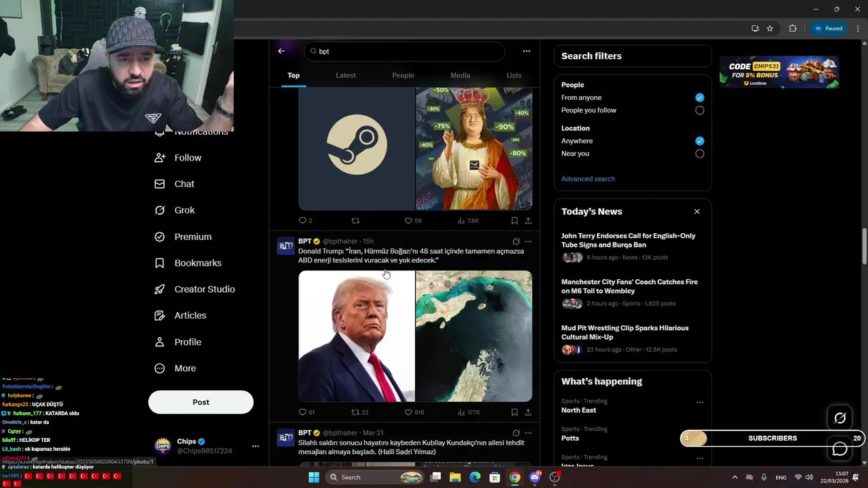Viewport: 868px width, 488px height.
Task: Reply to the Trump post with 81 replies
Action: [307, 412]
